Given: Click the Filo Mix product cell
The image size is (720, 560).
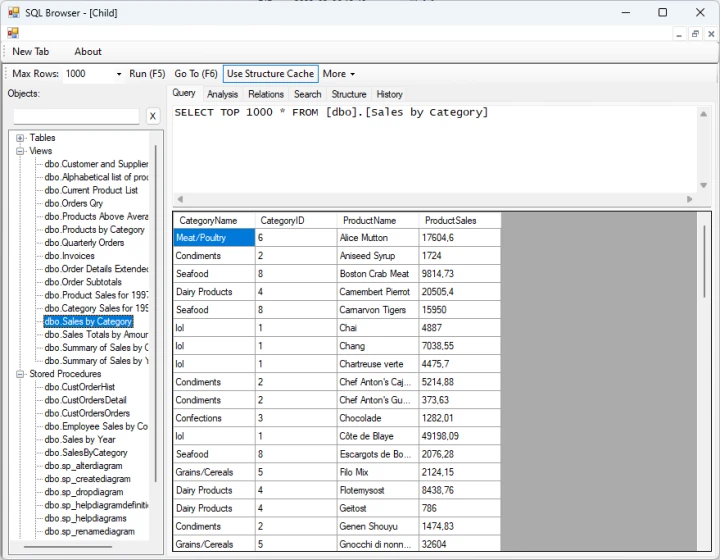Looking at the screenshot, I should [378, 473].
